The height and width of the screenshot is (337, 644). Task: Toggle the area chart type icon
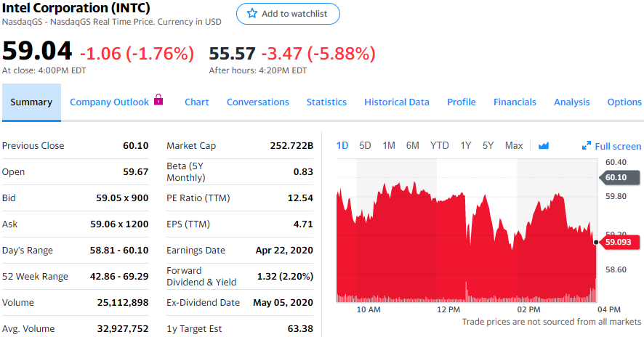[x=544, y=146]
